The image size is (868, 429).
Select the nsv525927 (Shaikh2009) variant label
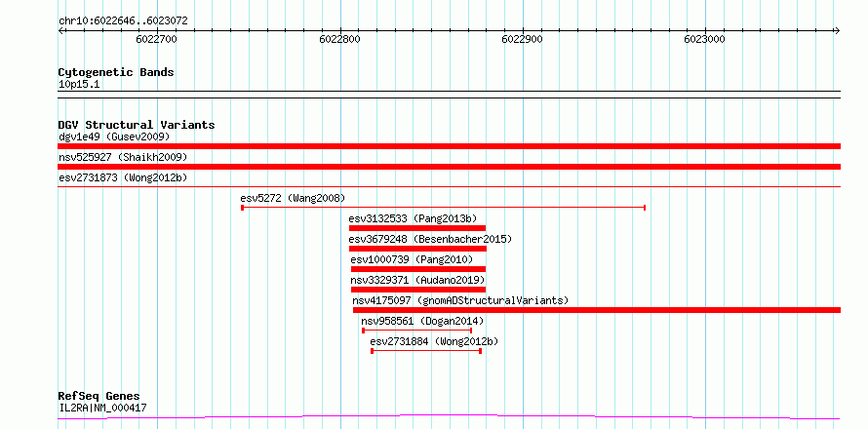click(x=123, y=157)
